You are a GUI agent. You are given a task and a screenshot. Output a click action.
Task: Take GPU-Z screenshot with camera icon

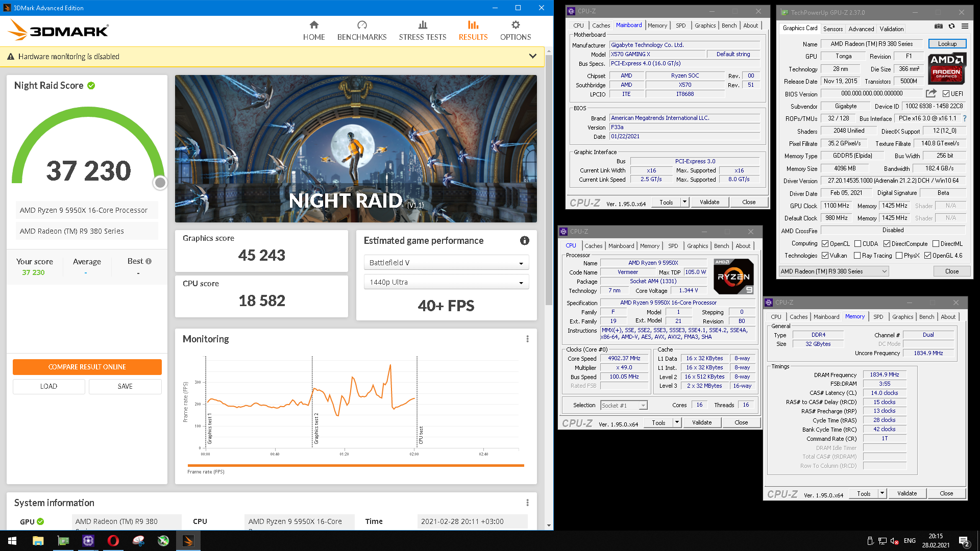click(939, 26)
